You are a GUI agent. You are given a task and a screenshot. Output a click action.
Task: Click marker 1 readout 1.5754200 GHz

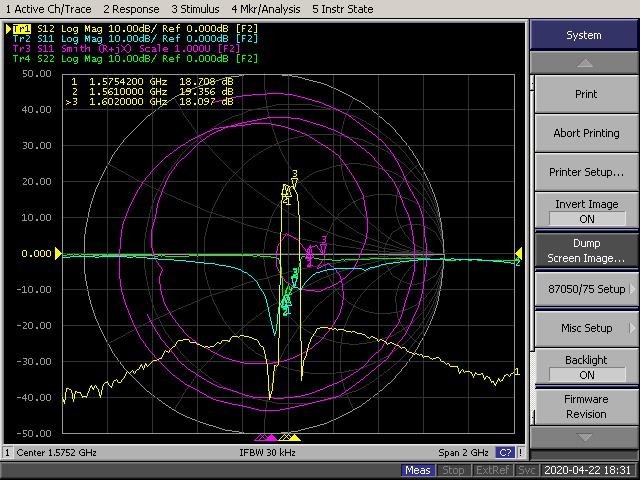pyautogui.click(x=152, y=82)
